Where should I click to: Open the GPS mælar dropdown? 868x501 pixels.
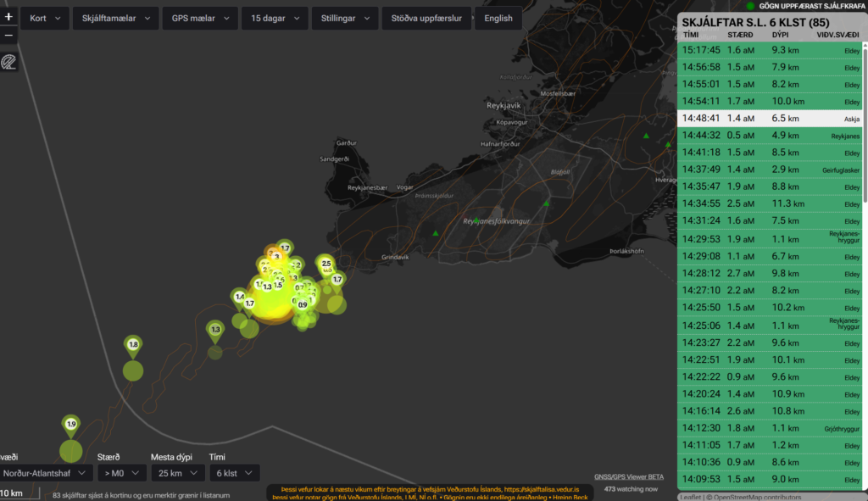[x=199, y=18]
